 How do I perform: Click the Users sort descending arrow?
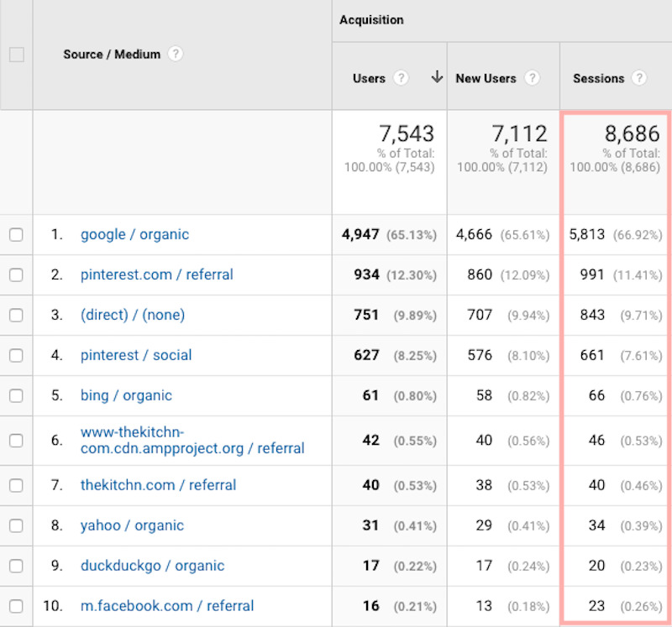point(437,76)
